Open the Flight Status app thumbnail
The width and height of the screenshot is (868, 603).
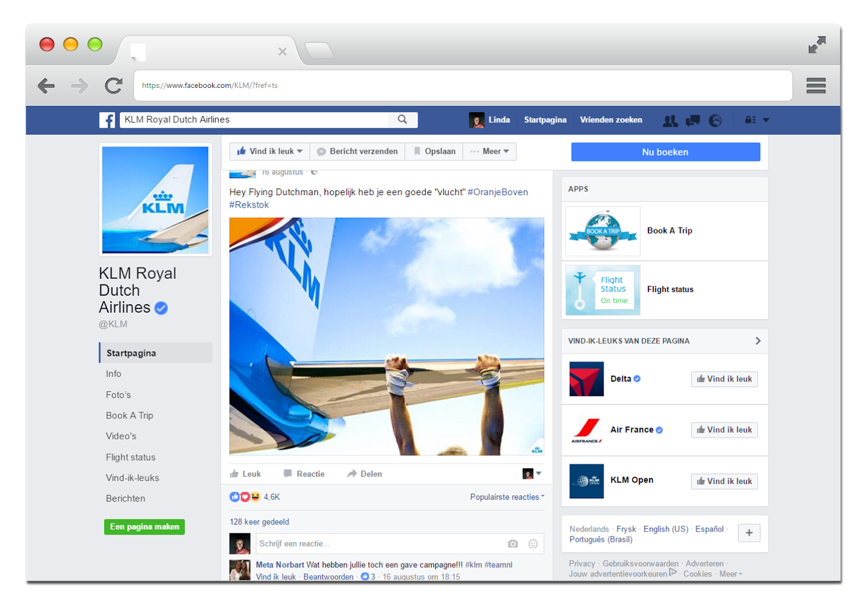click(603, 290)
